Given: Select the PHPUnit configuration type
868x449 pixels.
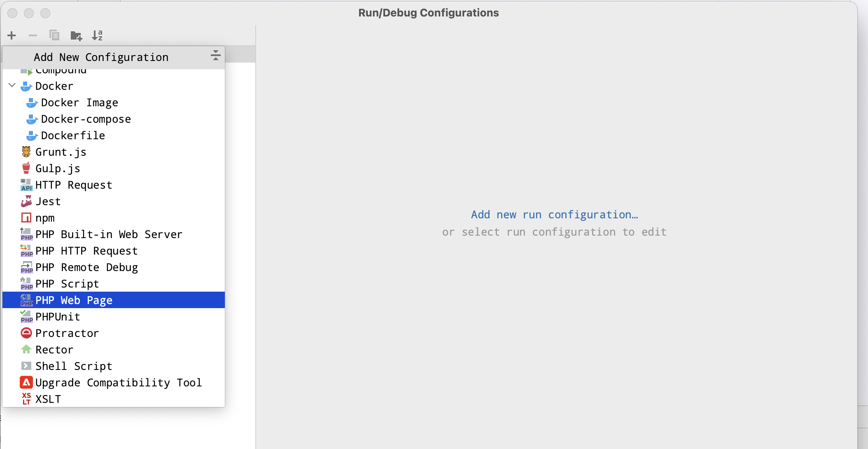Looking at the screenshot, I should pyautogui.click(x=58, y=316).
